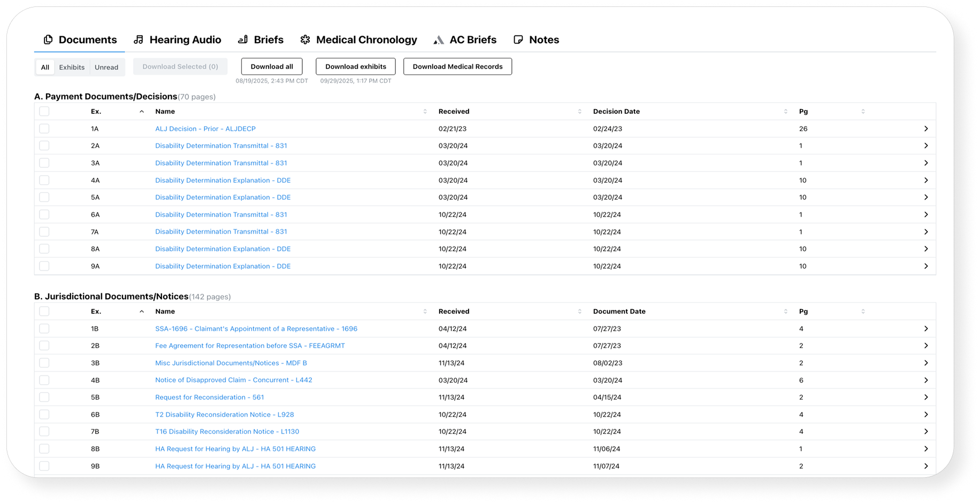The height and width of the screenshot is (504, 980).
Task: Expand the row for exhibit 5A
Action: pos(925,197)
